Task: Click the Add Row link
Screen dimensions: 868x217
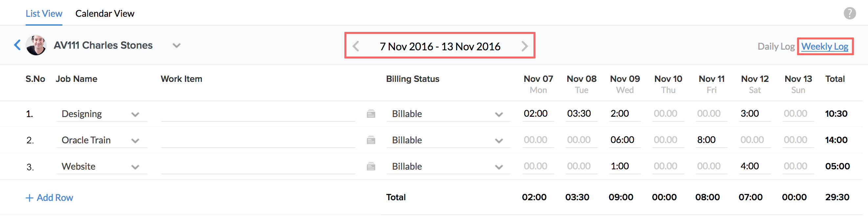Action: (50, 198)
